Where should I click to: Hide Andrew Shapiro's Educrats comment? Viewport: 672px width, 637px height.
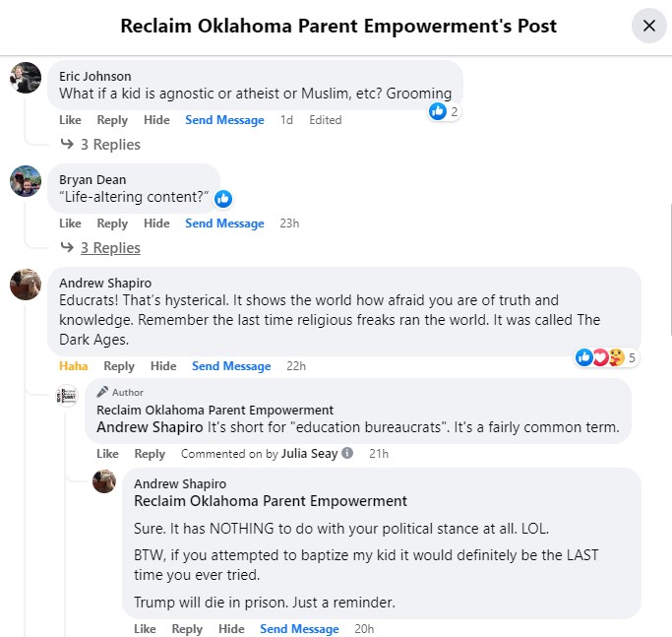tap(163, 366)
